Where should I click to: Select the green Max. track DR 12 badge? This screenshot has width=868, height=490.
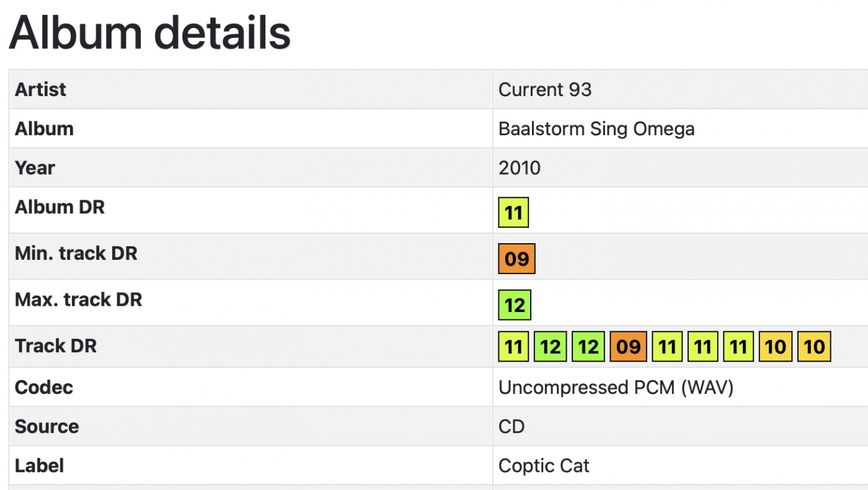tap(515, 305)
